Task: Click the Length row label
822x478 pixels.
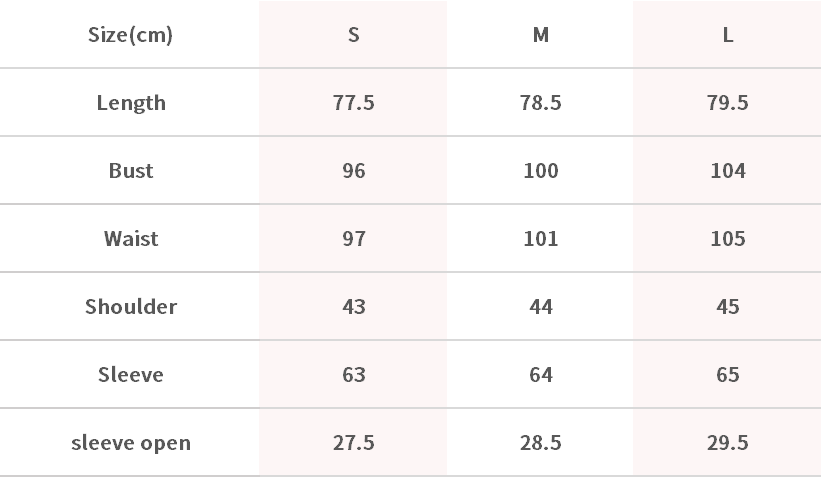Action: pyautogui.click(x=131, y=103)
